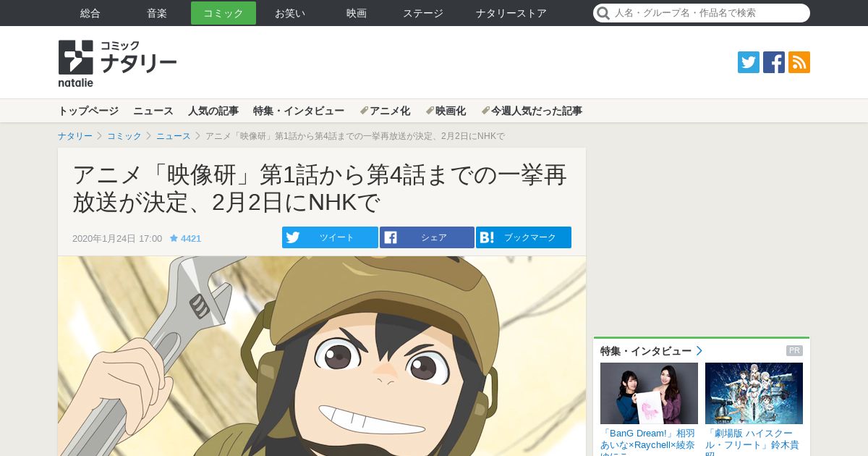Add Hatena ブックマーク for this article
This screenshot has height=456, width=868.
point(524,237)
